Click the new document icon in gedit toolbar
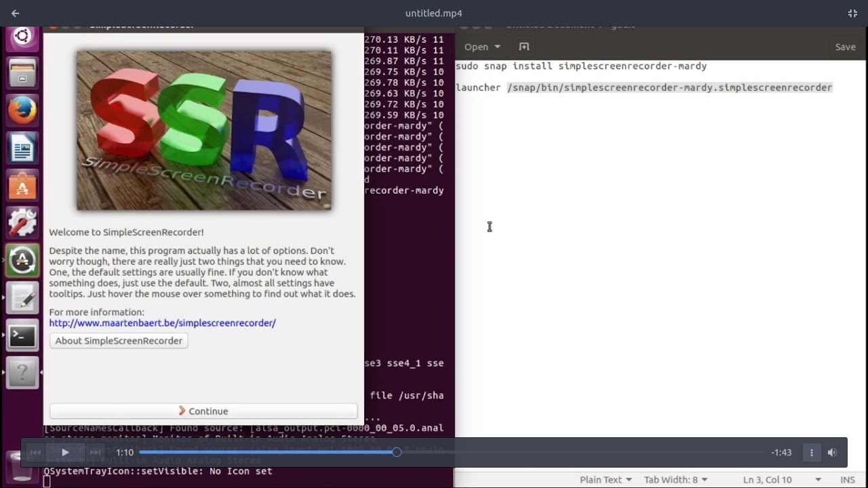 pyautogui.click(x=524, y=47)
